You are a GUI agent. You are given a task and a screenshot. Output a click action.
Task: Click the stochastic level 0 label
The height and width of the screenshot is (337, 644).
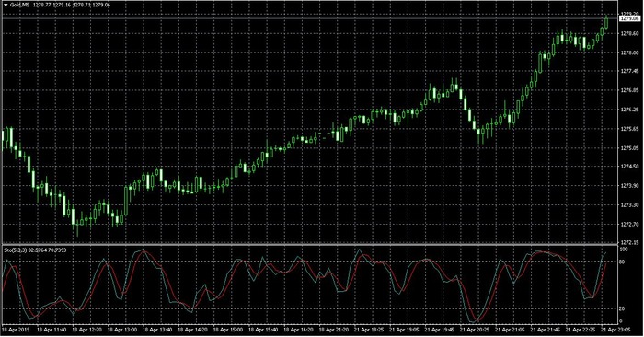pyautogui.click(x=621, y=321)
